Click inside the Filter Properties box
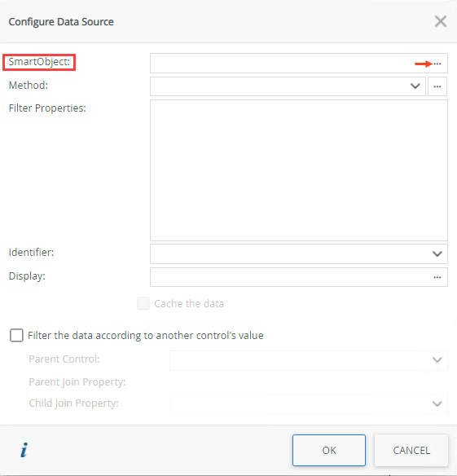The width and height of the screenshot is (457, 476). tap(299, 170)
